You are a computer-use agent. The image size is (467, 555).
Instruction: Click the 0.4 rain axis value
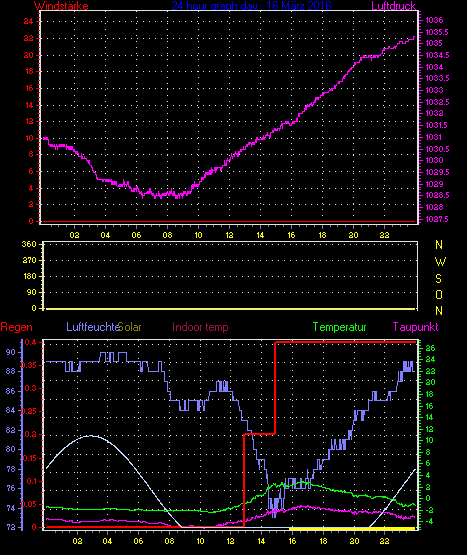pos(30,342)
